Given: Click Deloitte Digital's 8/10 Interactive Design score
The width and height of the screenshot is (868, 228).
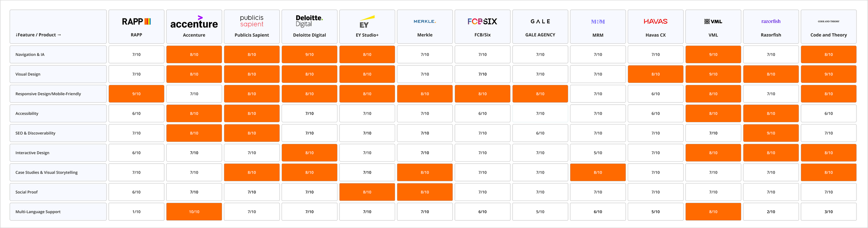Looking at the screenshot, I should point(309,153).
